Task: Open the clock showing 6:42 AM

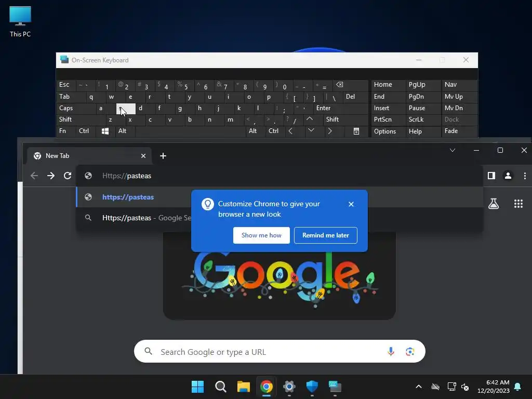Action: coord(494,387)
